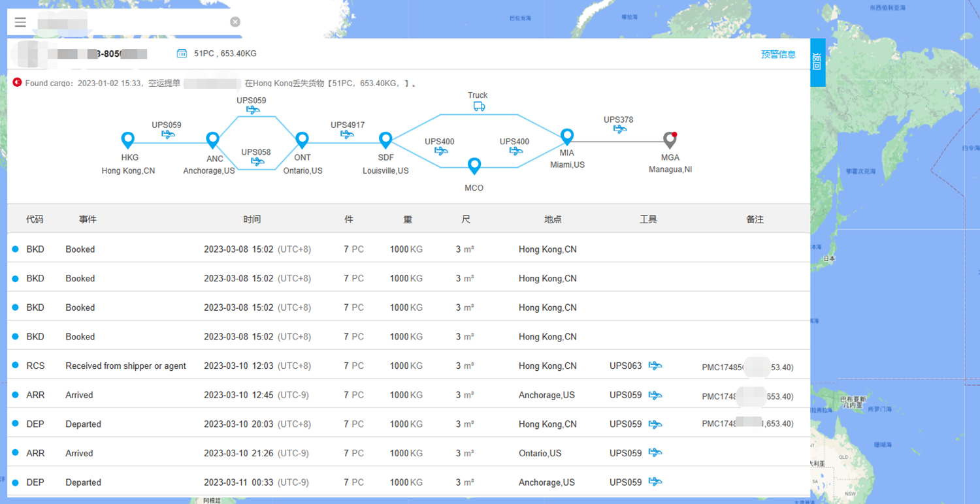Open the hamburger menu in search bar
Screen dimensions: 980x504
point(20,22)
